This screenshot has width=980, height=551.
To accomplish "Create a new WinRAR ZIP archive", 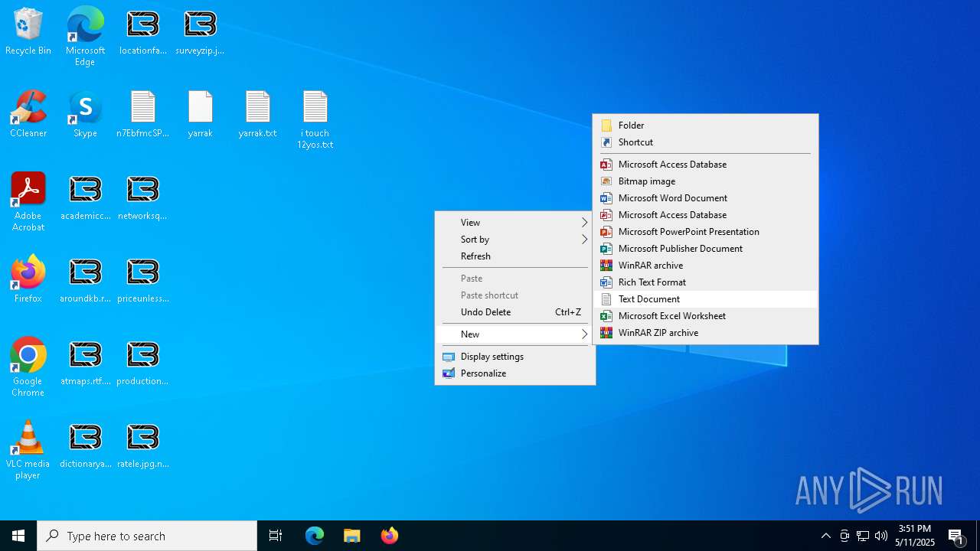I will click(x=706, y=333).
